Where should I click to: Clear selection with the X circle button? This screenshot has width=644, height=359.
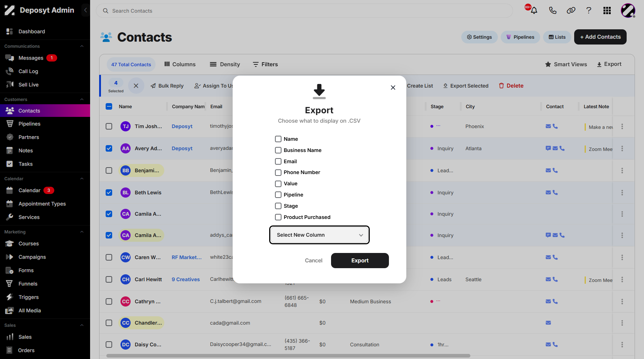pyautogui.click(x=136, y=86)
